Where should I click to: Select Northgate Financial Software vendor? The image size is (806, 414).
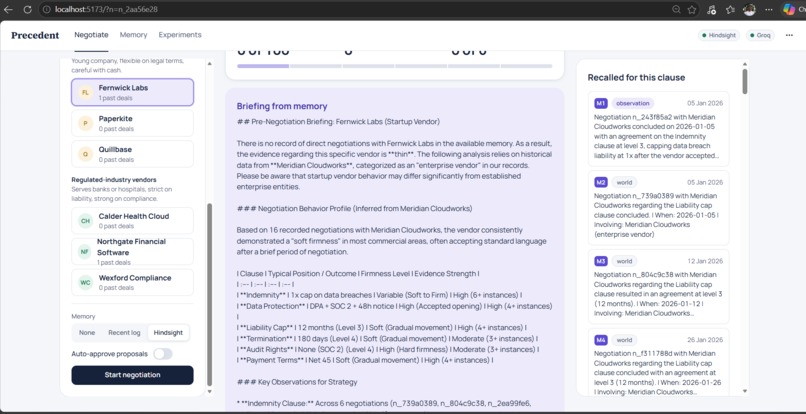(133, 251)
